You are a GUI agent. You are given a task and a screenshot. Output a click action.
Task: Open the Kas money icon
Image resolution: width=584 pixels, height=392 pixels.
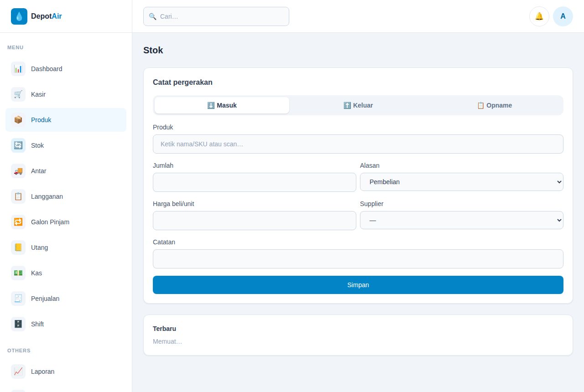pyautogui.click(x=18, y=273)
